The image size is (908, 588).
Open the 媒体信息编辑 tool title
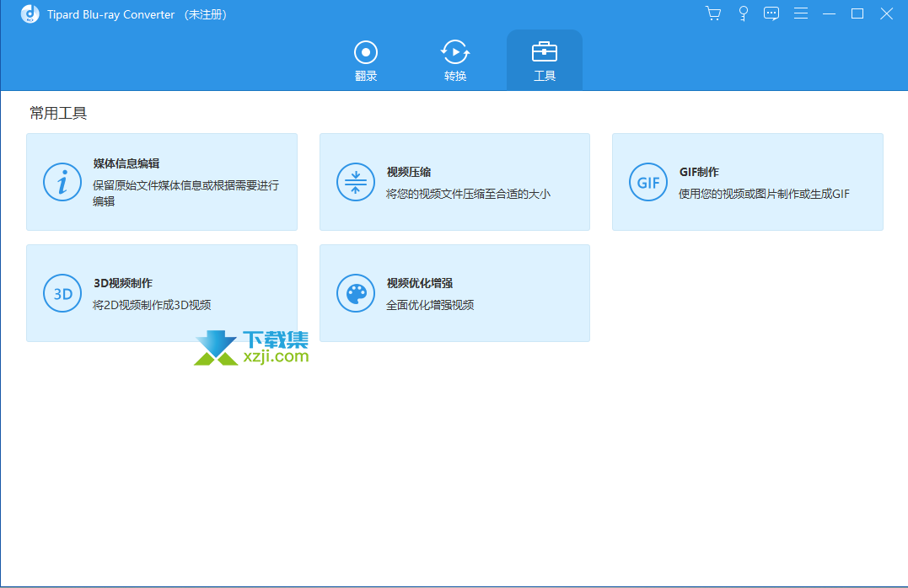(126, 163)
